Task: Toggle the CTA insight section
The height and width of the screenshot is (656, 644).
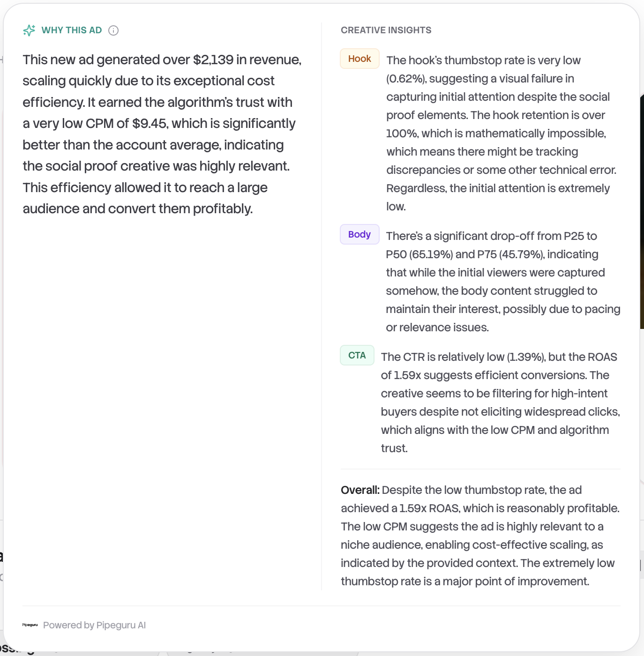Action: pyautogui.click(x=357, y=355)
